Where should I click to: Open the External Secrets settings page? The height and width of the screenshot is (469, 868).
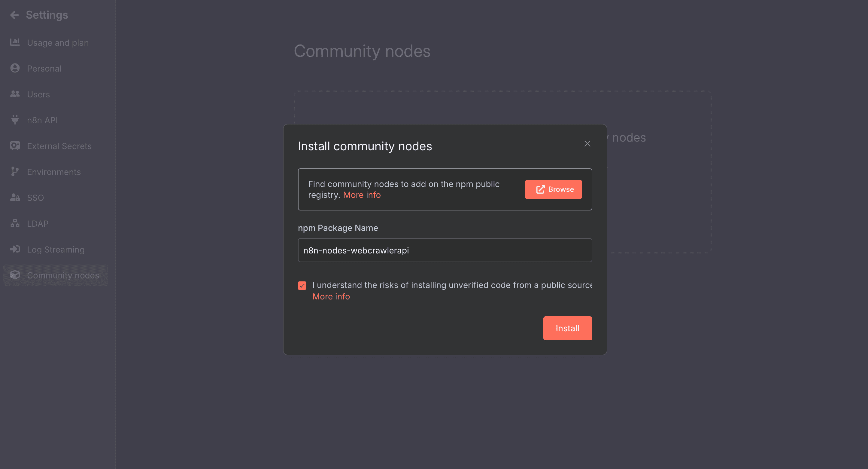pos(59,146)
